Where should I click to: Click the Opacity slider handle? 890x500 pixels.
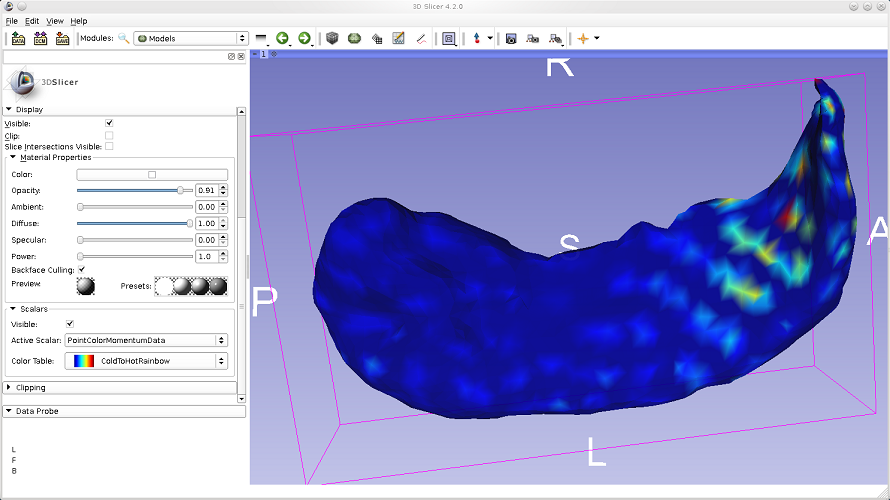point(181,190)
